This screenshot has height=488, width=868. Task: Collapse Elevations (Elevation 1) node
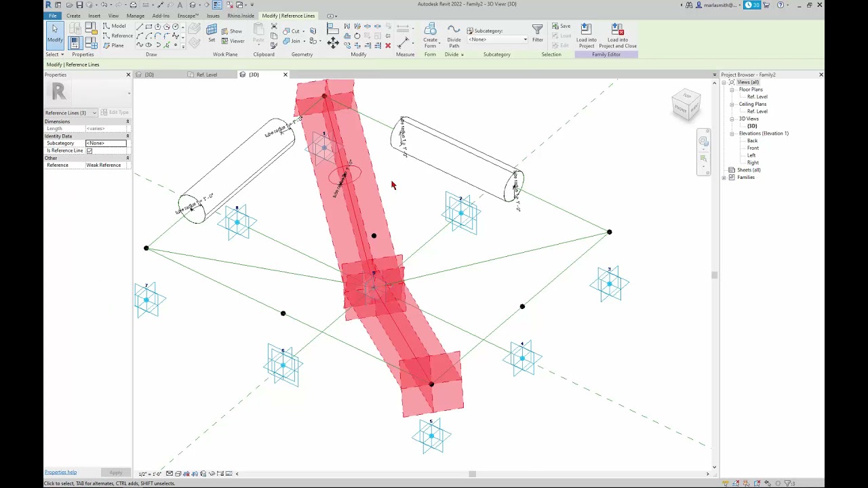pyautogui.click(x=732, y=134)
